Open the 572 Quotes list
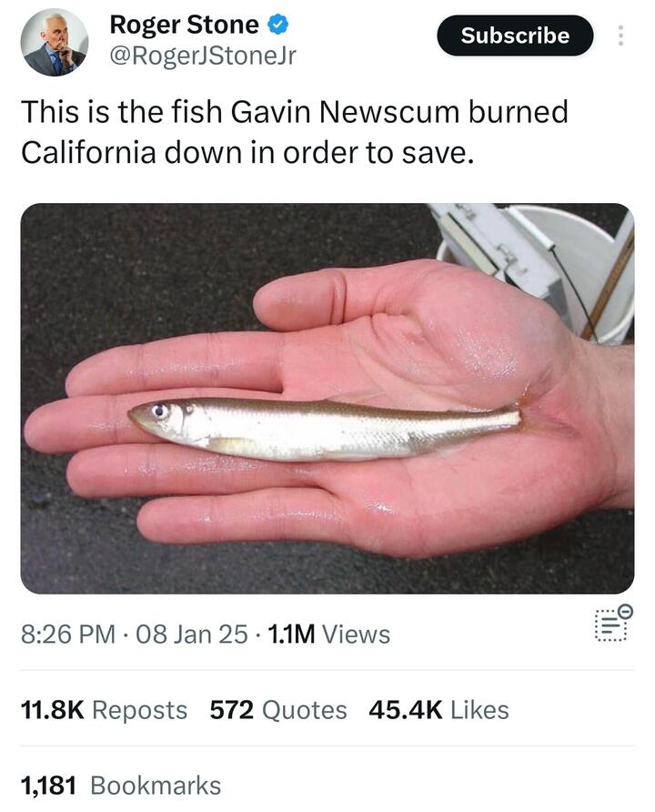The width and height of the screenshot is (655, 812). (x=278, y=709)
